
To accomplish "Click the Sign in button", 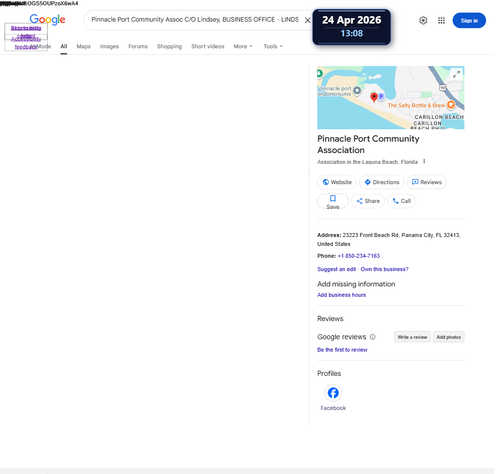I will (x=469, y=20).
